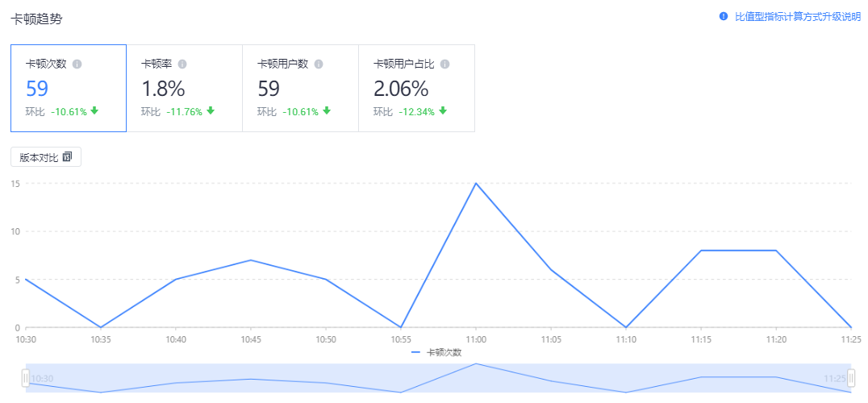
Task: Open 比值型指标计算方式升级说明 link
Action: click(x=798, y=17)
